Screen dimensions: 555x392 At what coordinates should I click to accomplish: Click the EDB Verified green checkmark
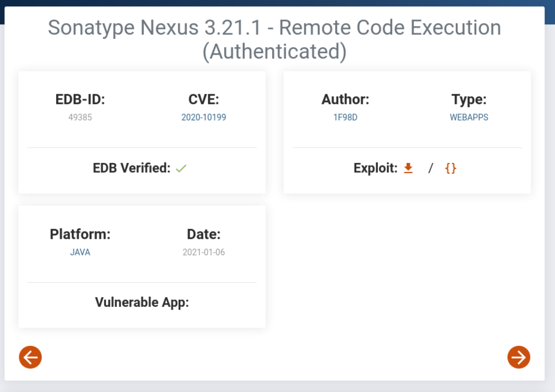(x=181, y=168)
